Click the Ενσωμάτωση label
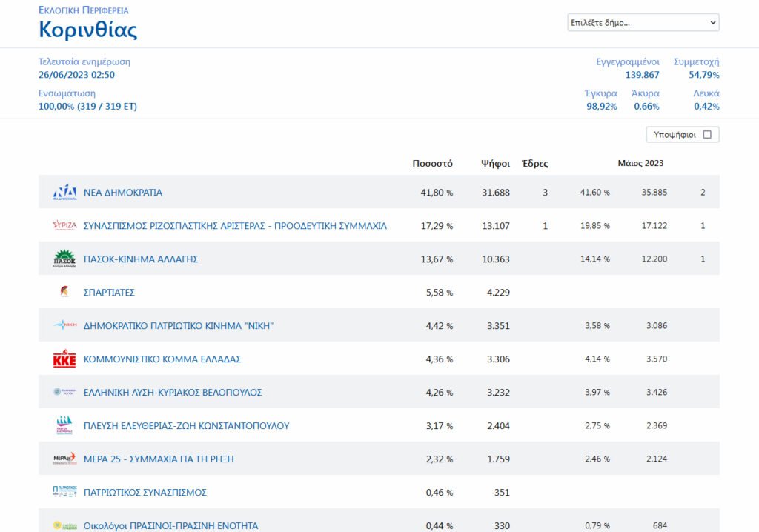The height and width of the screenshot is (532, 759). click(x=67, y=93)
